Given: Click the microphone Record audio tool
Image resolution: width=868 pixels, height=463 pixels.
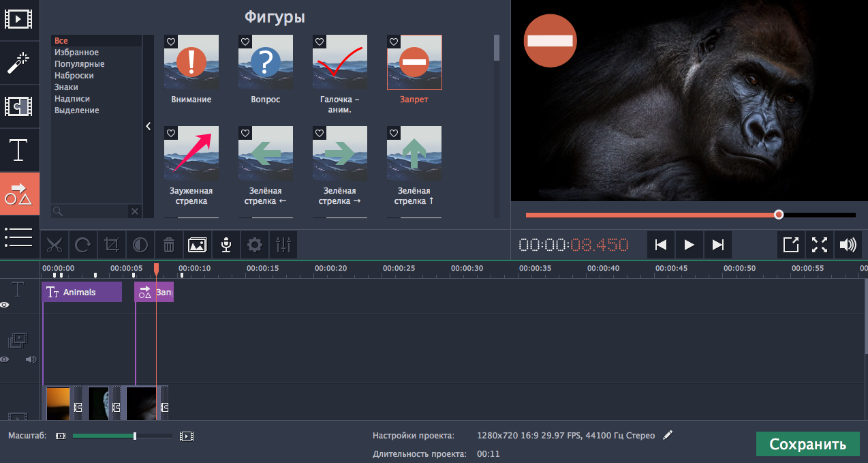Looking at the screenshot, I should pyautogui.click(x=226, y=244).
